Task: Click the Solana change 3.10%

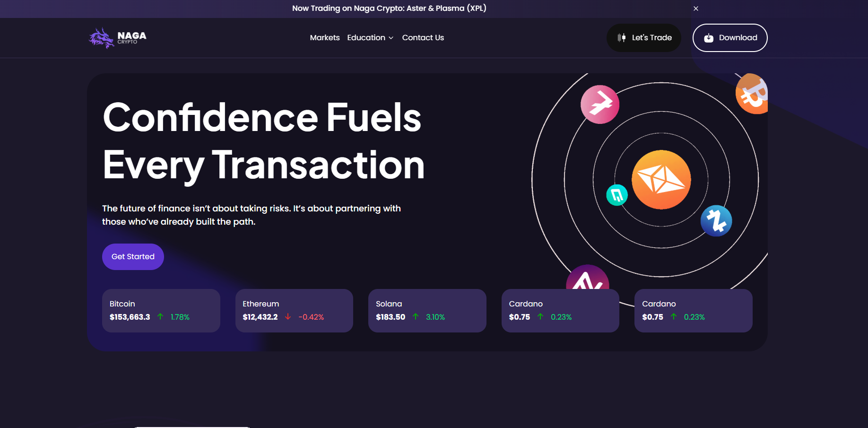Action: (435, 317)
